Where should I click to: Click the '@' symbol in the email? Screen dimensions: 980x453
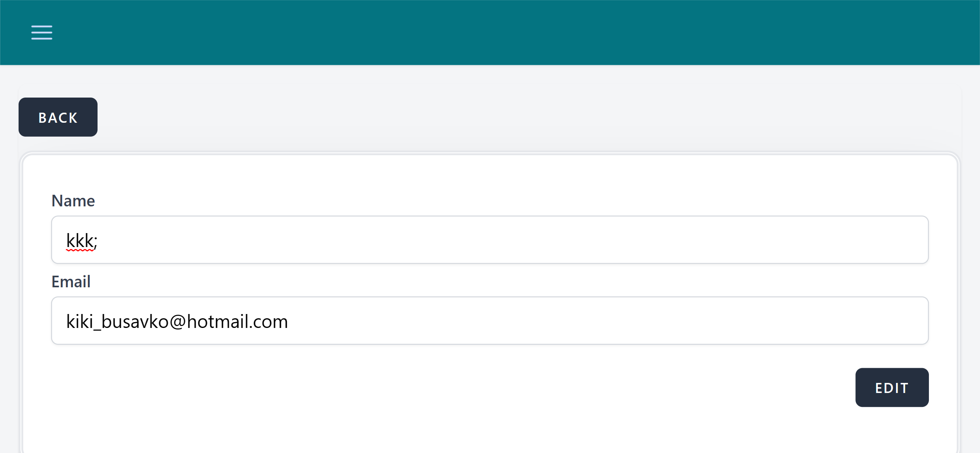(x=178, y=322)
